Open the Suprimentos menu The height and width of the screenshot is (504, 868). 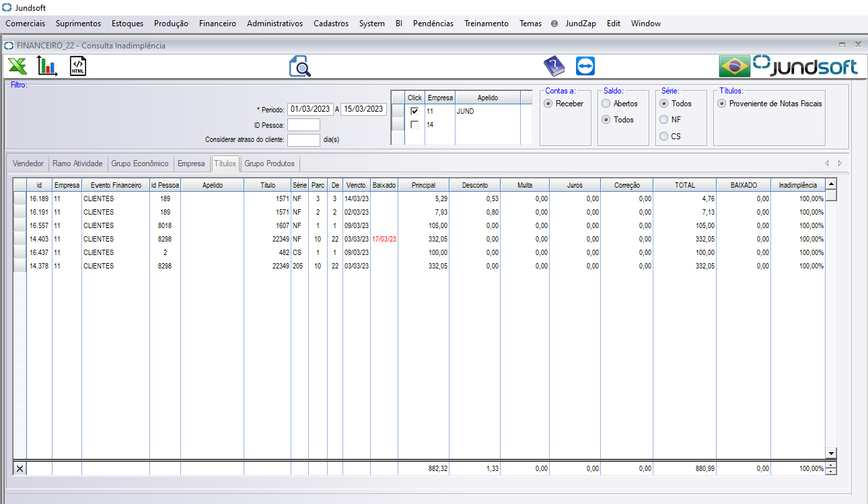[78, 24]
